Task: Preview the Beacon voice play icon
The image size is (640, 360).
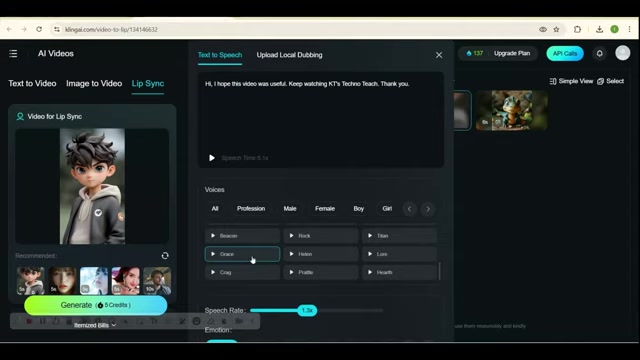Action: coord(213,236)
